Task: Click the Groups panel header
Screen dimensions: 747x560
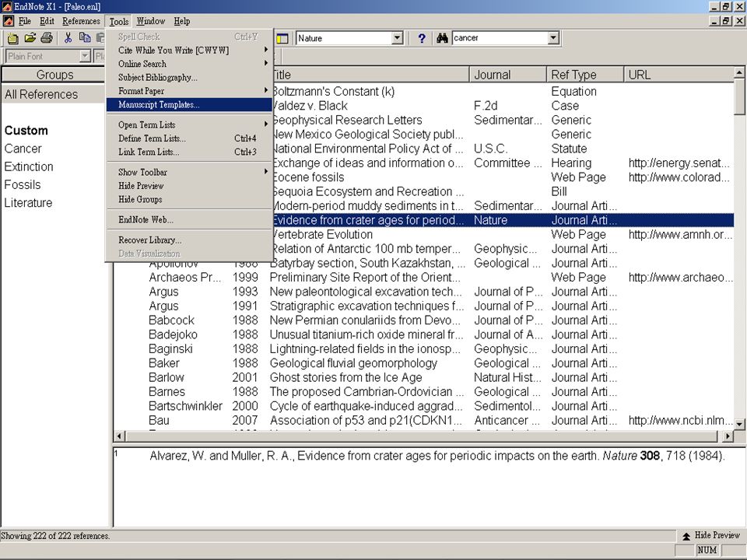Action: tap(54, 75)
